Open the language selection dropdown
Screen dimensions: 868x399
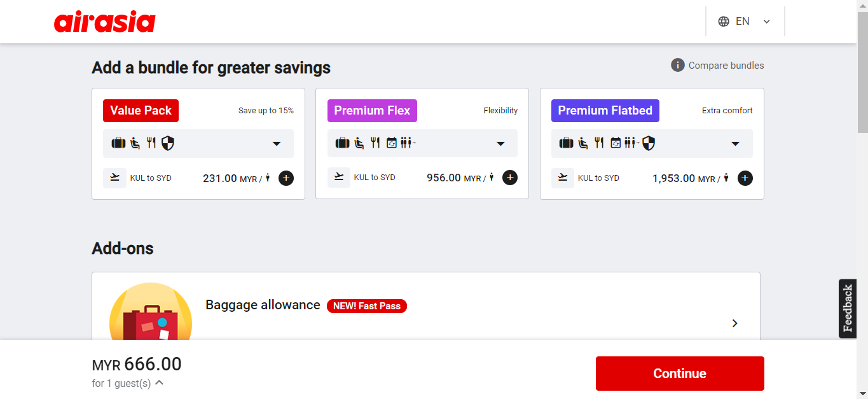pyautogui.click(x=766, y=21)
